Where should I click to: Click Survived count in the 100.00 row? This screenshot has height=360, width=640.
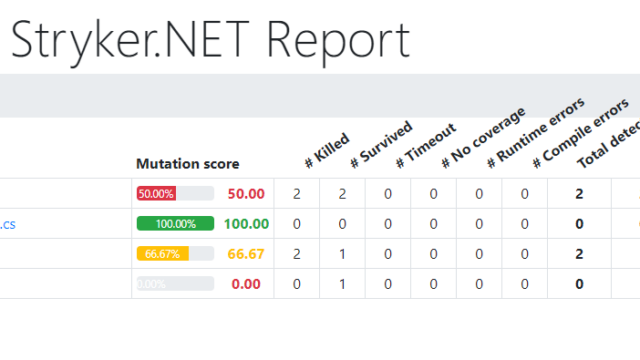342,224
